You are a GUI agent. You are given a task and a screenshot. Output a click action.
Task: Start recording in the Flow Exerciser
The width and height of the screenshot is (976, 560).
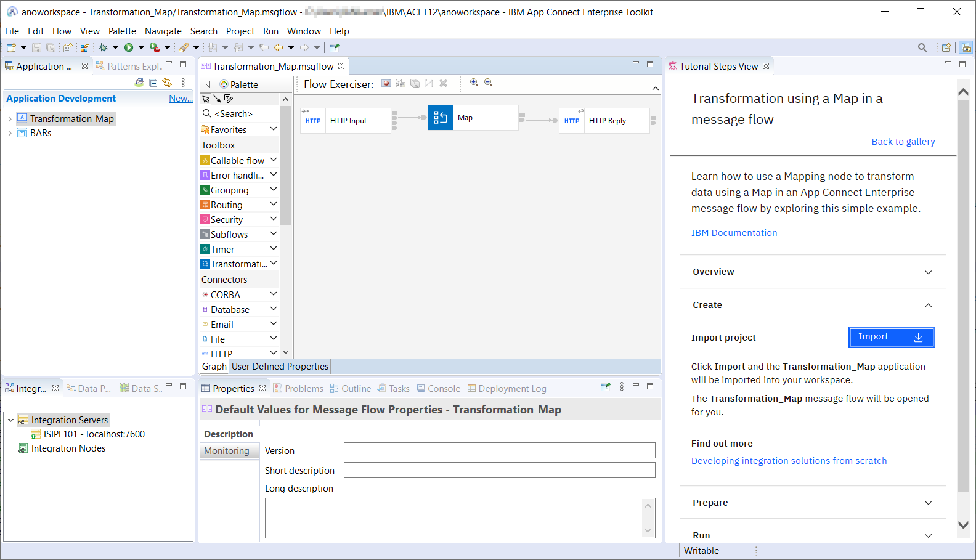click(x=386, y=83)
